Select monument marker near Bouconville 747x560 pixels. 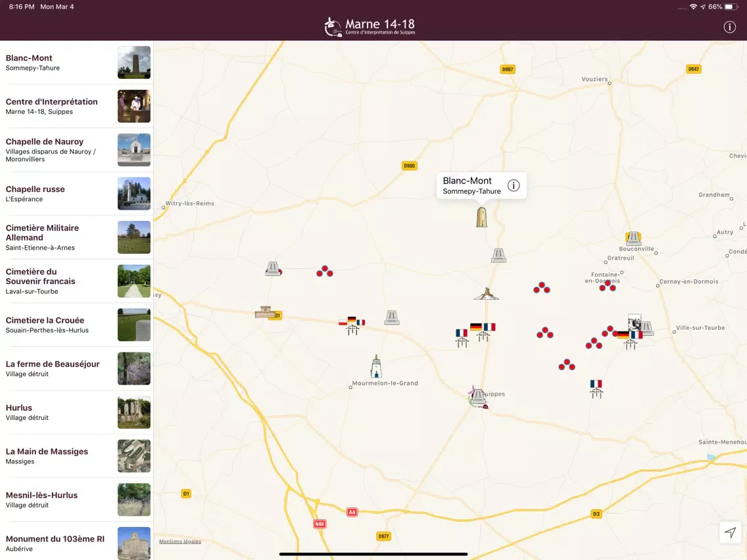(633, 239)
